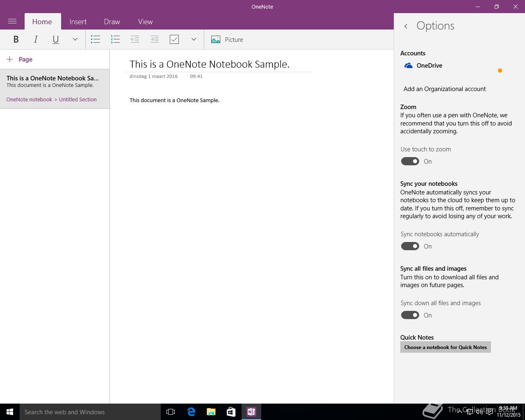Click the Search the web and Windows box
This screenshot has width=525, height=420.
90,412
